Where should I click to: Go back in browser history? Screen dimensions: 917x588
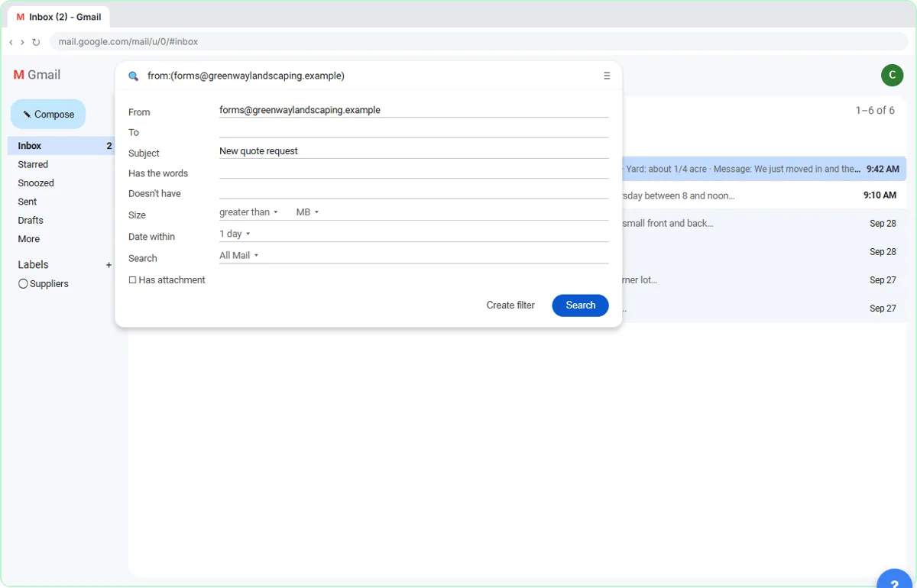click(11, 42)
